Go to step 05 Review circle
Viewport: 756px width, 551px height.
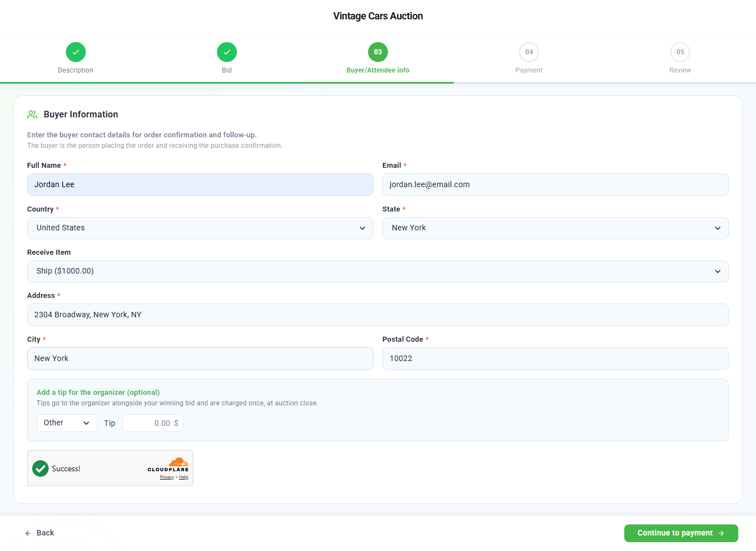coord(680,52)
